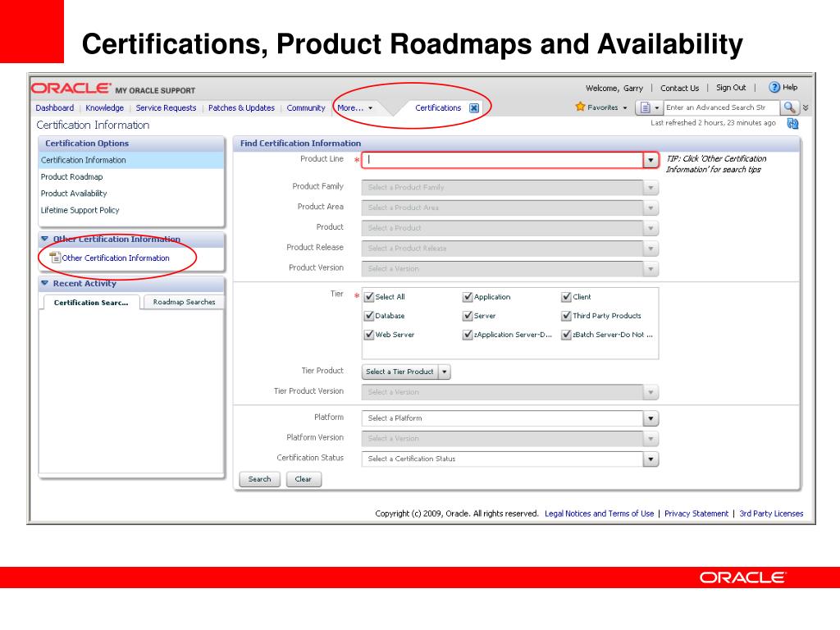Click the Clear button

click(304, 479)
